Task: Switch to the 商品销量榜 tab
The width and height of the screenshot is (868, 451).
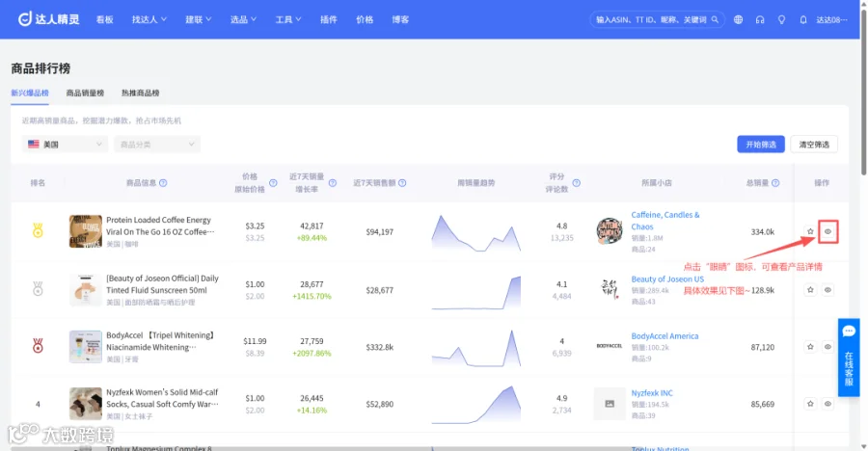Action: point(85,93)
